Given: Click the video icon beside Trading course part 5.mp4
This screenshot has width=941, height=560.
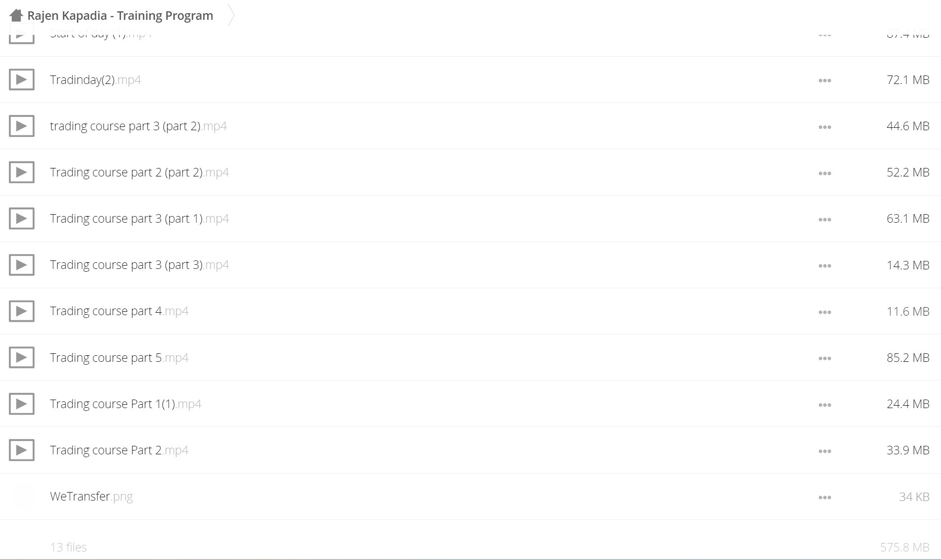Looking at the screenshot, I should point(22,358).
